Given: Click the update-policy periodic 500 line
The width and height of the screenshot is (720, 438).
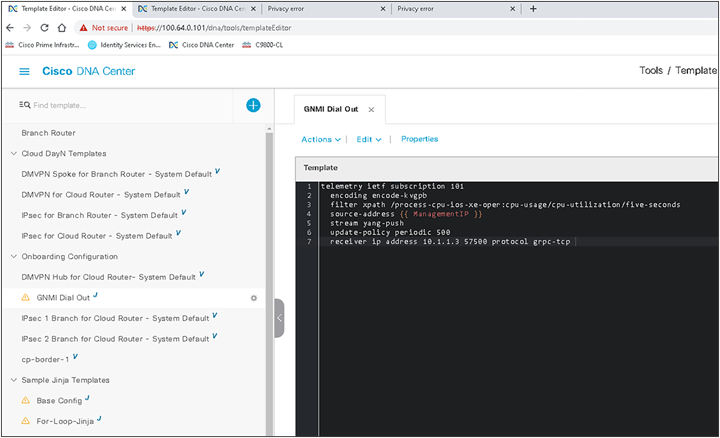Looking at the screenshot, I should click(x=390, y=232).
